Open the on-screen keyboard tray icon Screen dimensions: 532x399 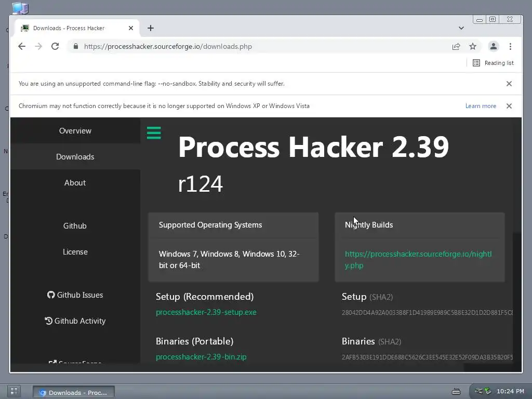pos(456,392)
